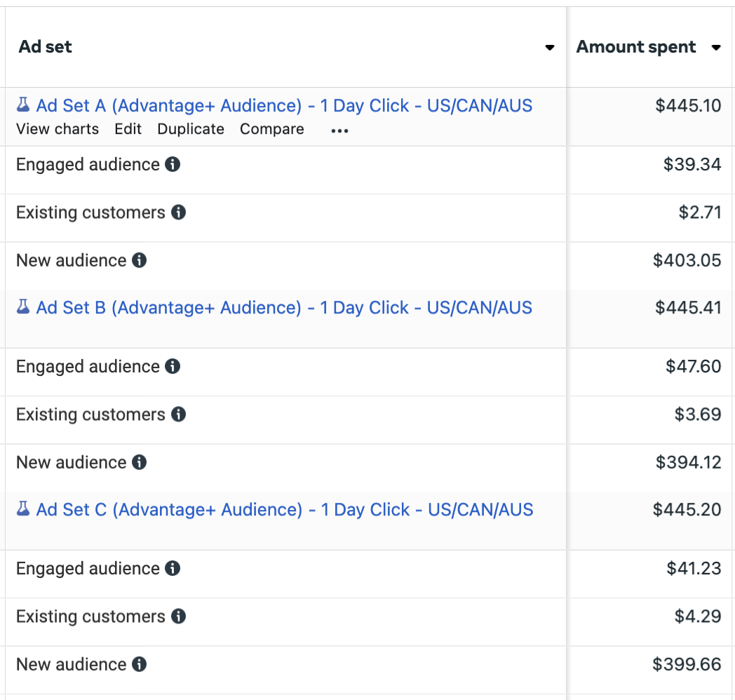The height and width of the screenshot is (700, 735).
Task: Open info icon for Ad Set B Engaged audience
Action: pyautogui.click(x=173, y=366)
